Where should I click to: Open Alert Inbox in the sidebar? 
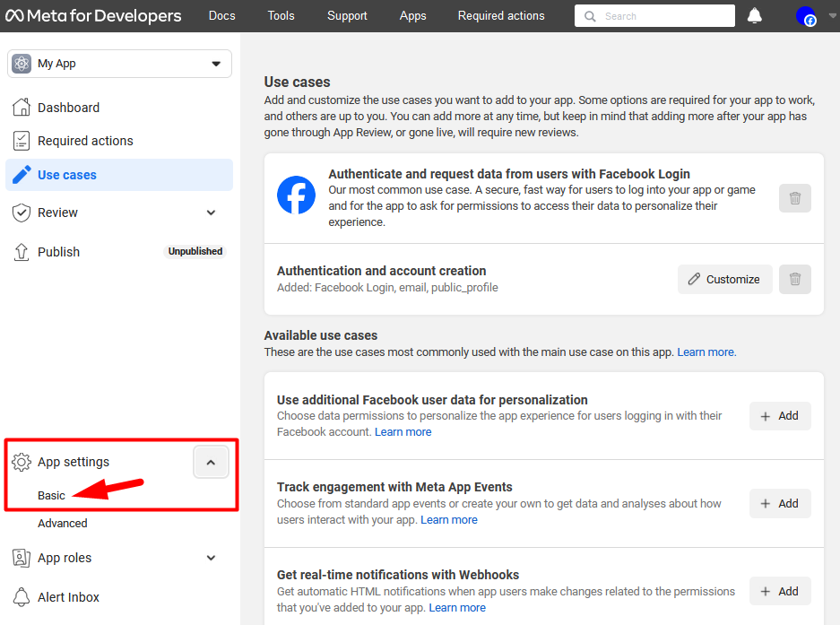[x=68, y=596]
